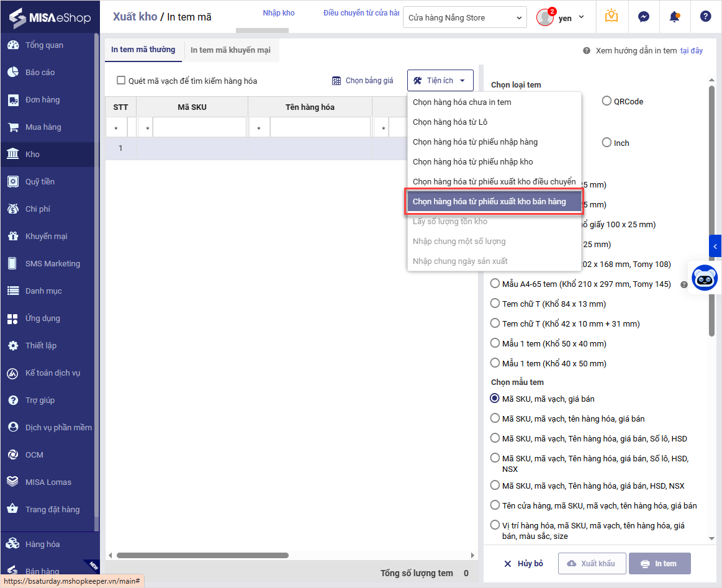This screenshot has height=588, width=722.
Task: Open the Nhập kho top tab
Action: tap(279, 13)
